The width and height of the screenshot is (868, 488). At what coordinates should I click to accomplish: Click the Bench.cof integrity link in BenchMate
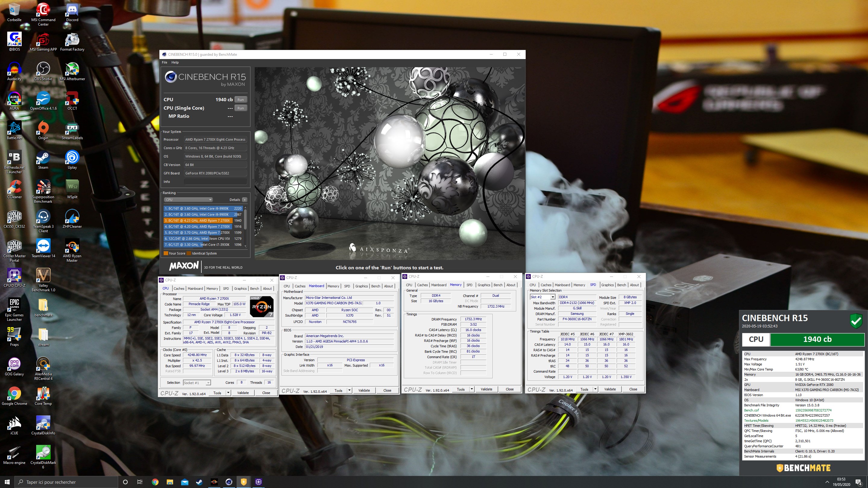[x=751, y=410]
